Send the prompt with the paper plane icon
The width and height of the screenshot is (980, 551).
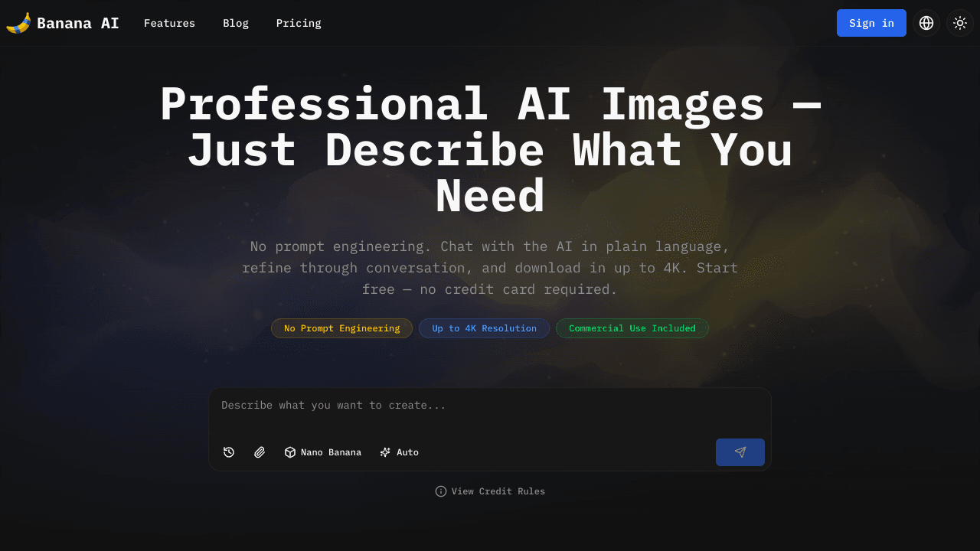740,452
